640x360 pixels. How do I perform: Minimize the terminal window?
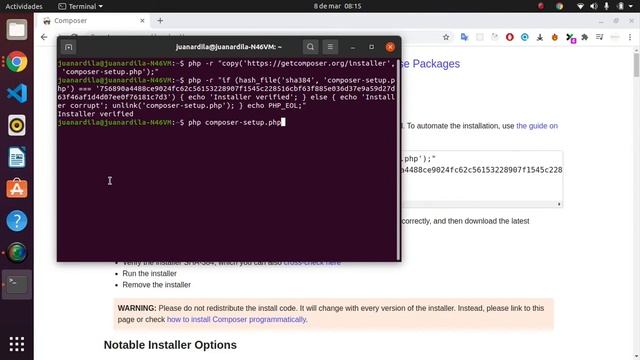tap(353, 47)
